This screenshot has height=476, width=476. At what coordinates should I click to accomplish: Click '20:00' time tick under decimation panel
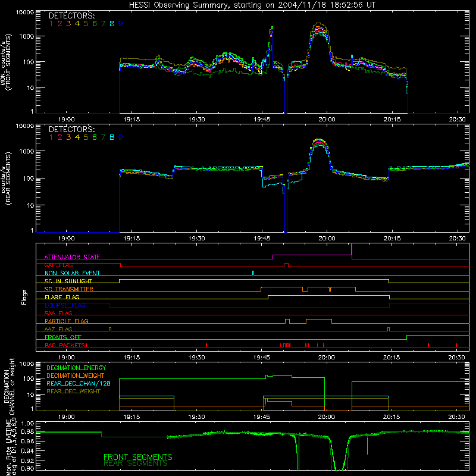click(x=327, y=417)
